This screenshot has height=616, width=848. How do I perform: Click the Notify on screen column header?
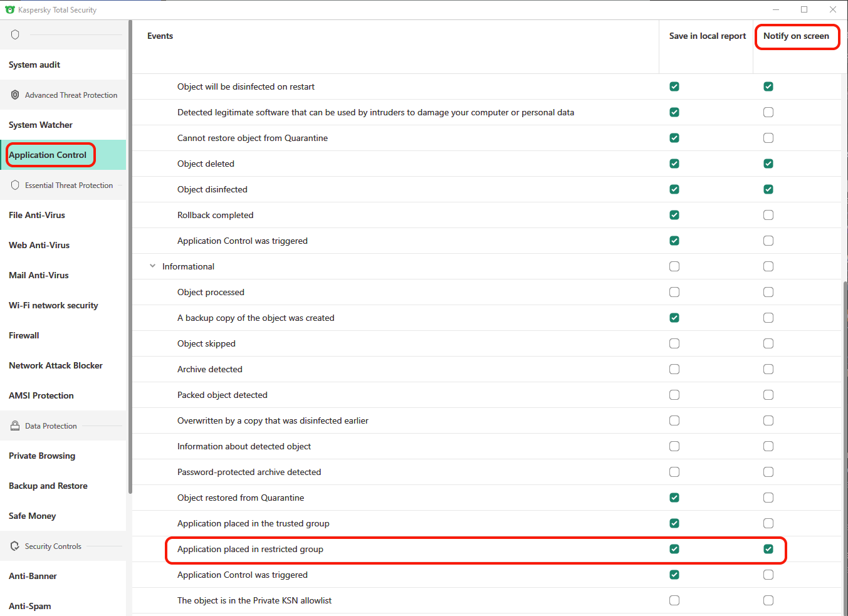coord(796,36)
